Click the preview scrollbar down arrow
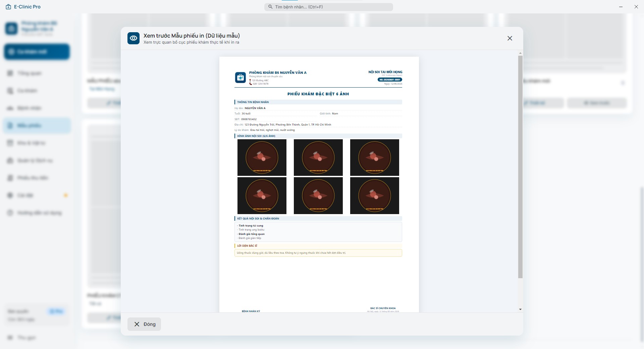 pos(520,309)
